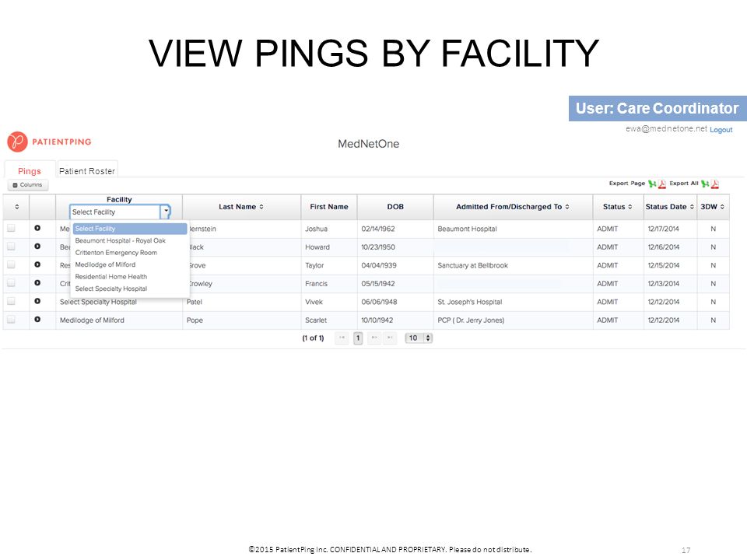Check the box for Howard row

[11, 247]
